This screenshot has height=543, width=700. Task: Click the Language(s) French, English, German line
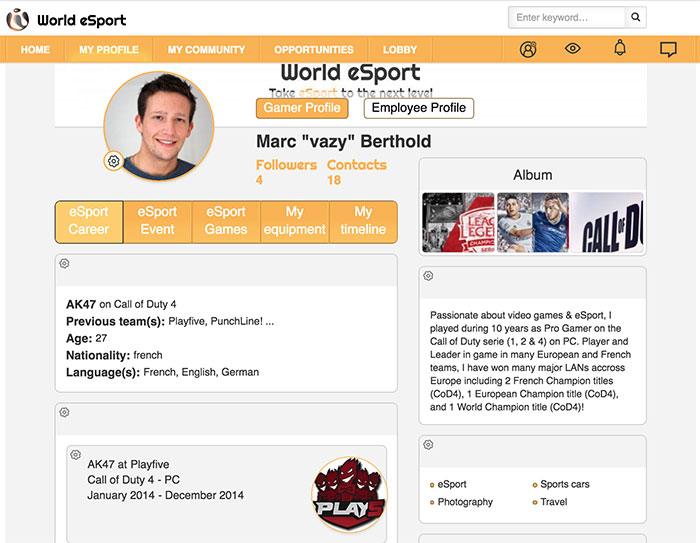point(162,372)
